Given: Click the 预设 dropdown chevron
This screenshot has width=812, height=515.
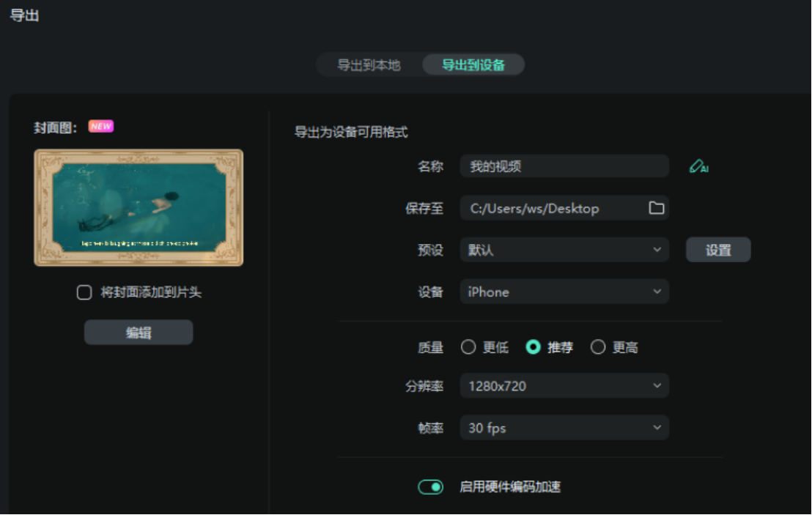Looking at the screenshot, I should (x=657, y=249).
